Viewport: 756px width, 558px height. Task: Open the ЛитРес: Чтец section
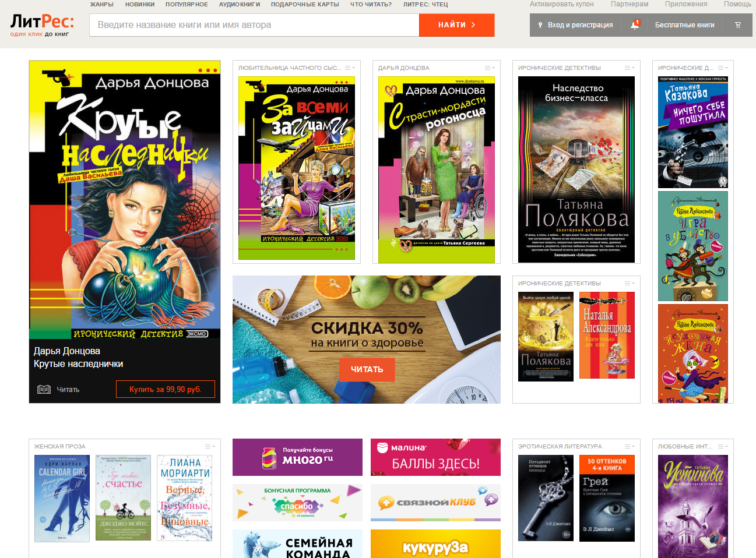coord(426,5)
